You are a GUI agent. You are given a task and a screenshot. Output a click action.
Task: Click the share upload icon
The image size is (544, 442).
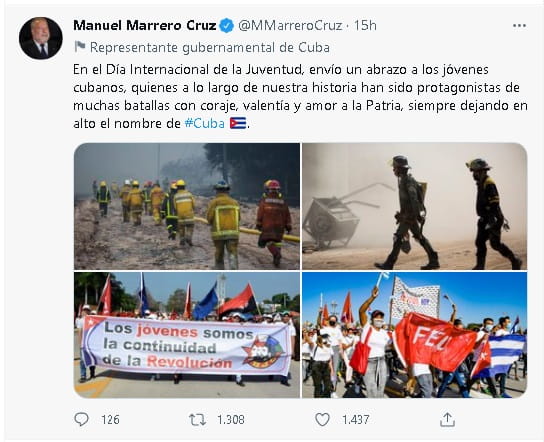point(447,419)
